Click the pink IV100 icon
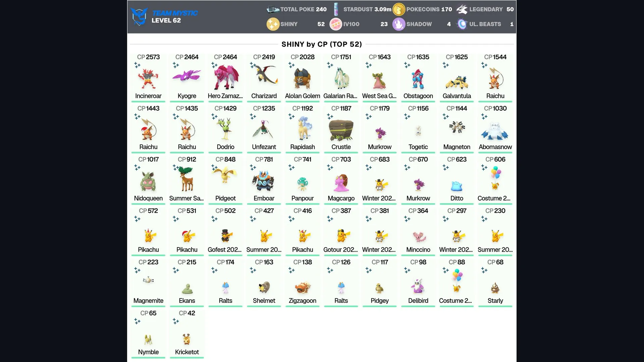Image resolution: width=644 pixels, height=362 pixels. coord(336,24)
